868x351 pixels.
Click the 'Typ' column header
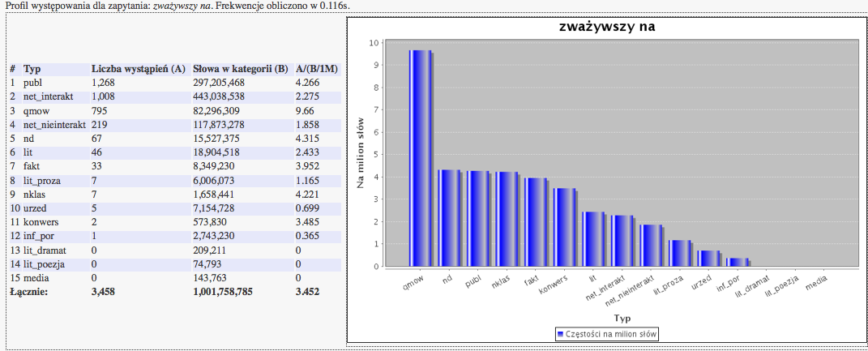[32, 69]
